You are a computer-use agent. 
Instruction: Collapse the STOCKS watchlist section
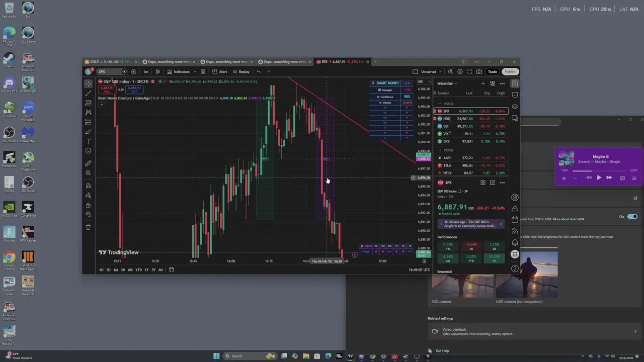pyautogui.click(x=440, y=150)
